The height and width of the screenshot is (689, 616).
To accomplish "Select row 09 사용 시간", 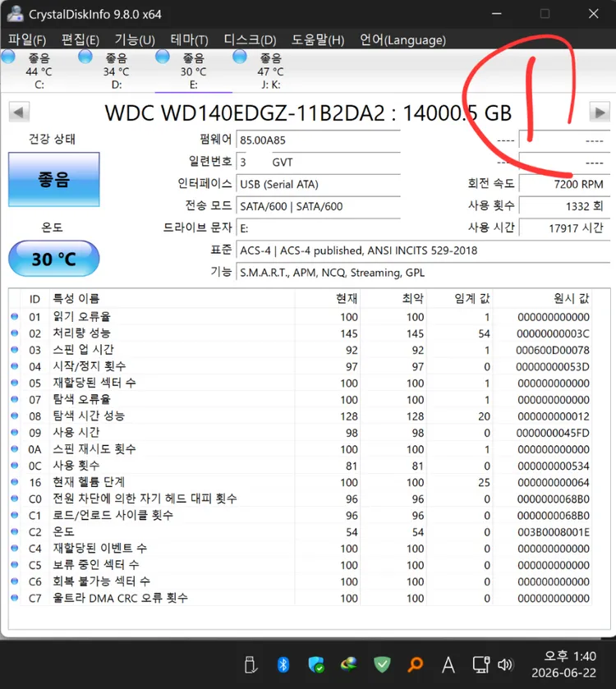I will click(301, 433).
